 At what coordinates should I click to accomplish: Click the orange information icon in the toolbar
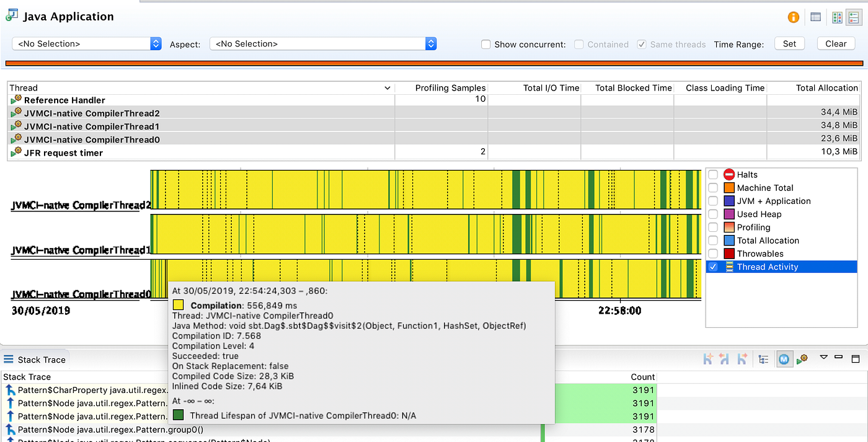coord(793,17)
